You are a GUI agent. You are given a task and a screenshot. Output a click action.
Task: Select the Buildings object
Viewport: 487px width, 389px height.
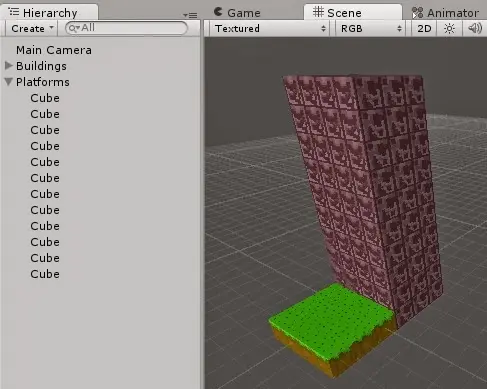[x=41, y=66]
